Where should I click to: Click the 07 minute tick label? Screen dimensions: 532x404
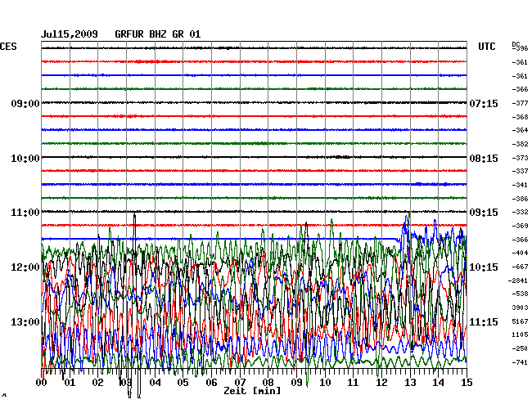pos(240,383)
